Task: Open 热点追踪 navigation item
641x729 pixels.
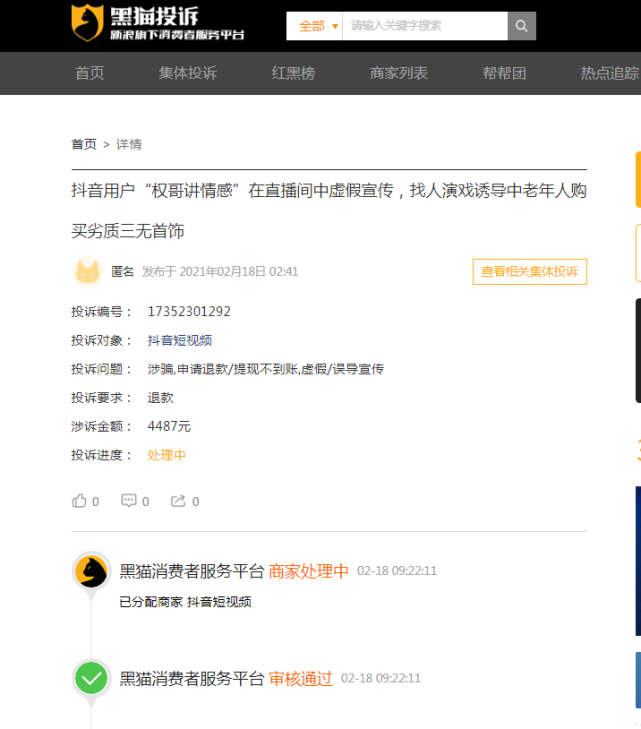Action: (x=610, y=73)
